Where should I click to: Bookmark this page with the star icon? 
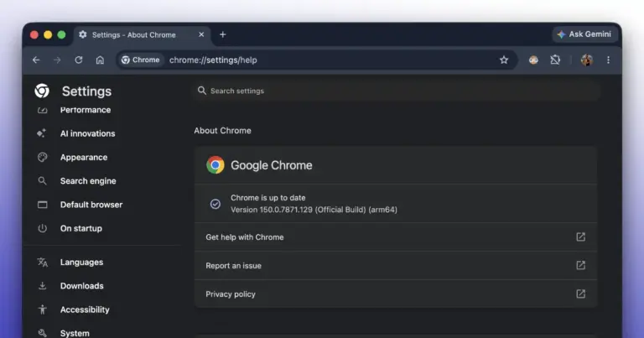(x=504, y=60)
